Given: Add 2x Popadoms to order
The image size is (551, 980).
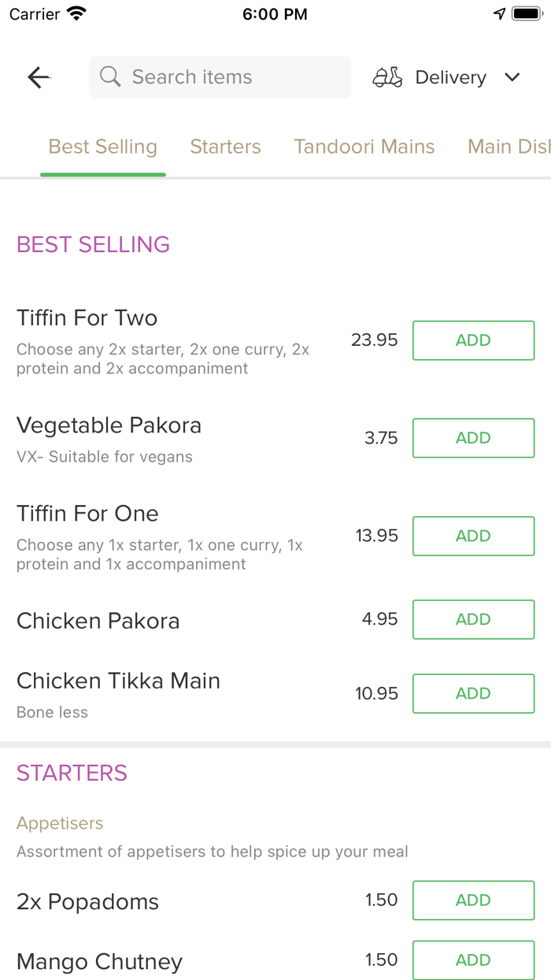Looking at the screenshot, I should 473,900.
